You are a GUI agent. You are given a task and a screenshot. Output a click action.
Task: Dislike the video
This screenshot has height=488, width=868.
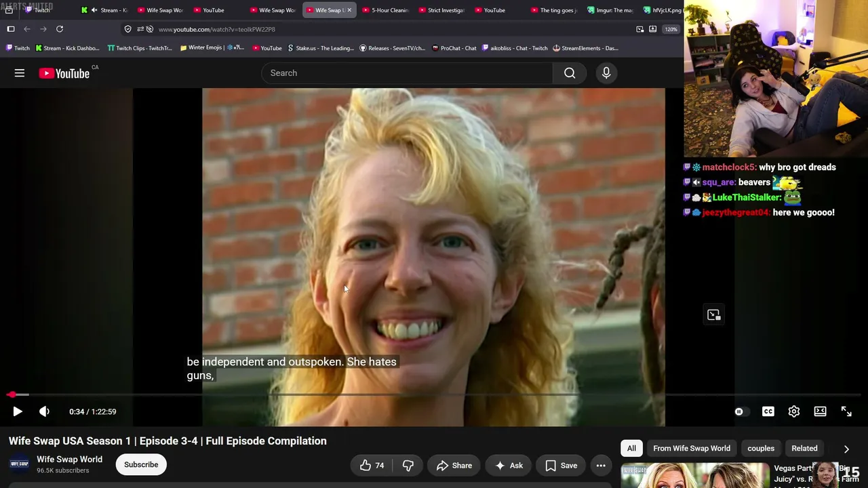point(408,465)
